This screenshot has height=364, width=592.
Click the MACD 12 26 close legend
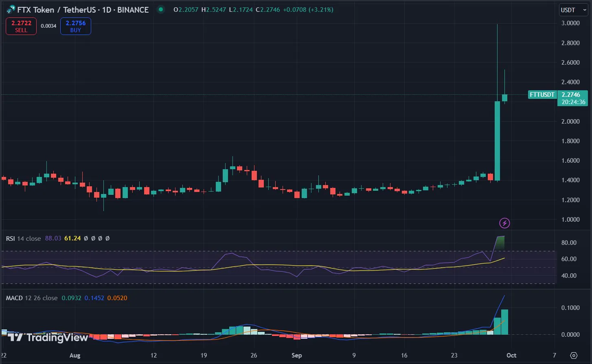tap(32, 298)
